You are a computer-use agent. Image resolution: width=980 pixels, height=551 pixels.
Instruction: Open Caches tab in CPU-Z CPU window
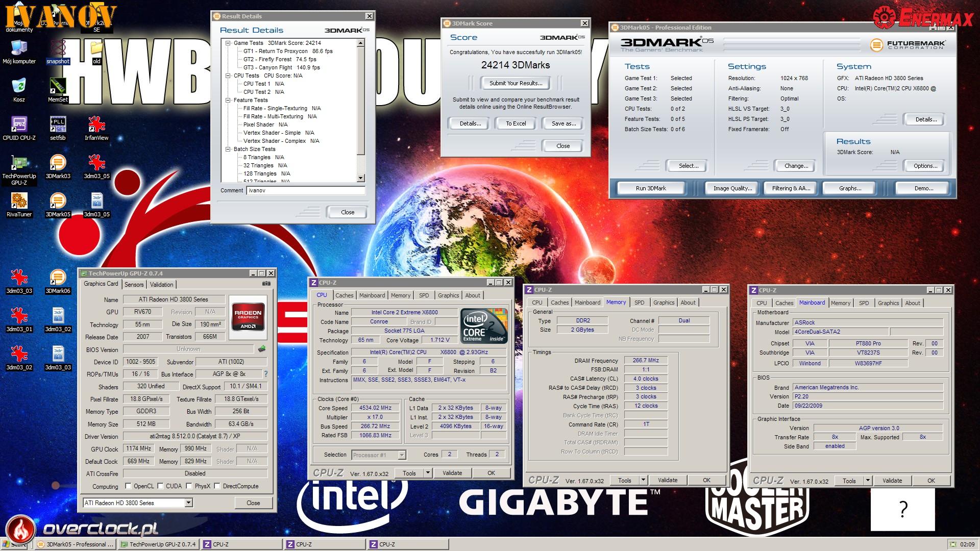(345, 295)
